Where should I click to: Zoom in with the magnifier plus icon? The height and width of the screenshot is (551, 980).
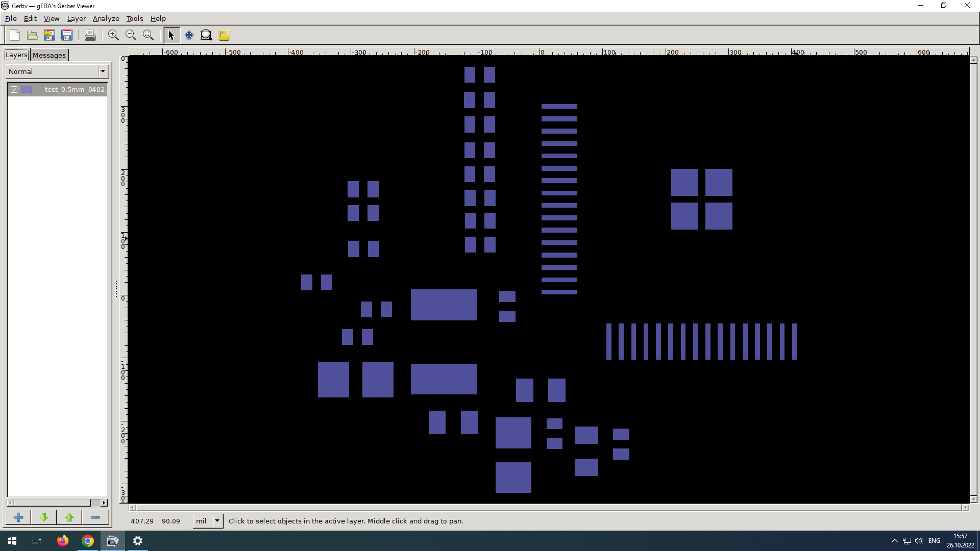click(x=113, y=35)
